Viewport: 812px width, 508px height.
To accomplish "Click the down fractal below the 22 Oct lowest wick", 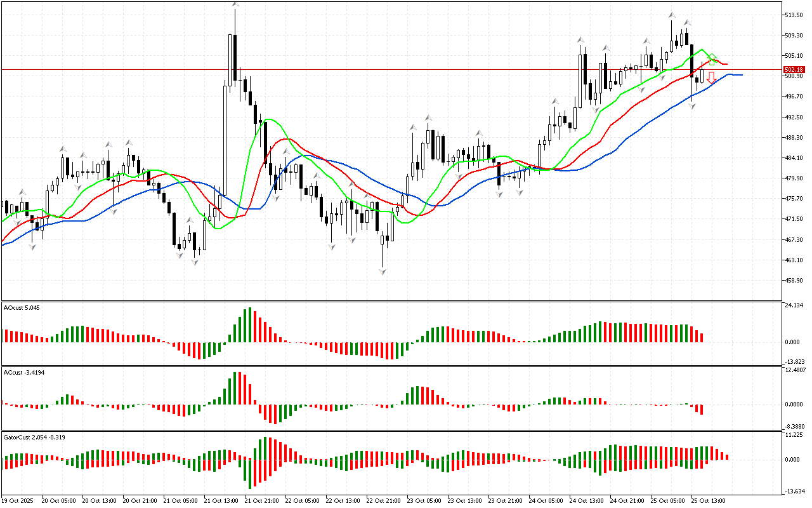I will click(x=383, y=271).
